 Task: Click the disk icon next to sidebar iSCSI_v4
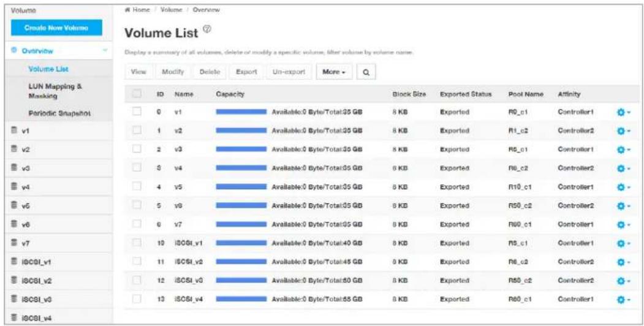coord(13,318)
